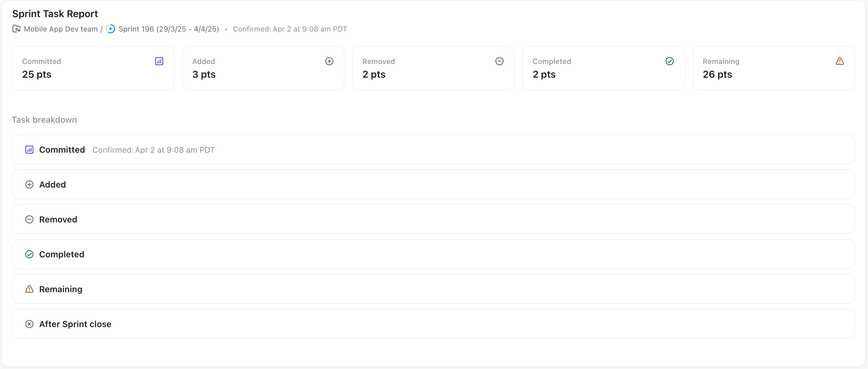Click the plus-circle icon on Added card
The image size is (868, 369).
pyautogui.click(x=329, y=61)
